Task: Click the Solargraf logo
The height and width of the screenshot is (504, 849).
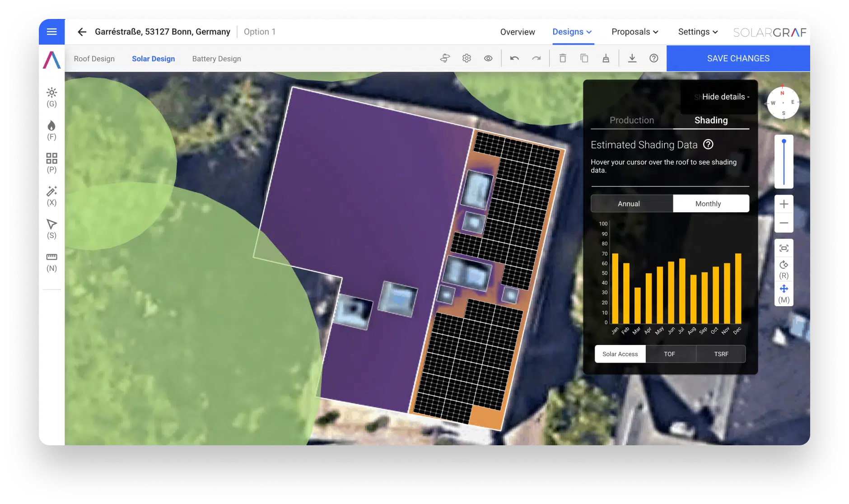Action: [770, 32]
